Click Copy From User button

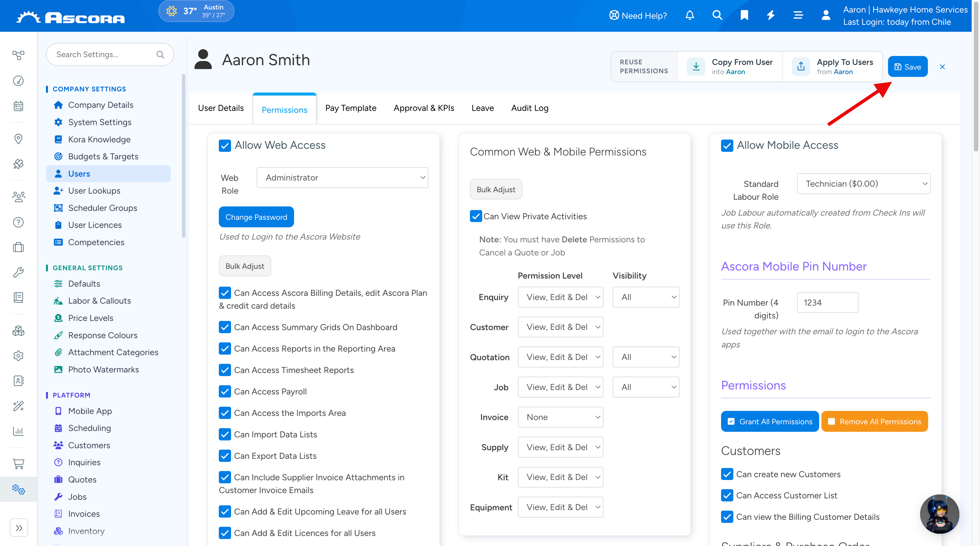(x=730, y=67)
